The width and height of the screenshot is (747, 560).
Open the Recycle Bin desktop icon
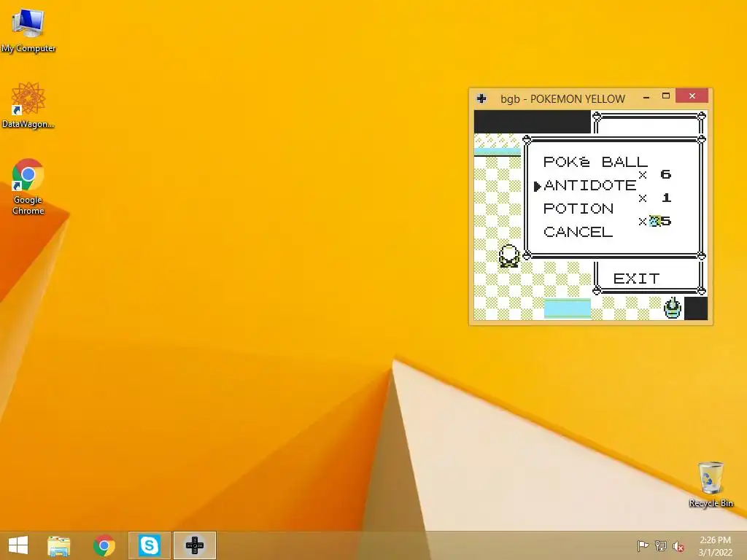[x=711, y=484]
